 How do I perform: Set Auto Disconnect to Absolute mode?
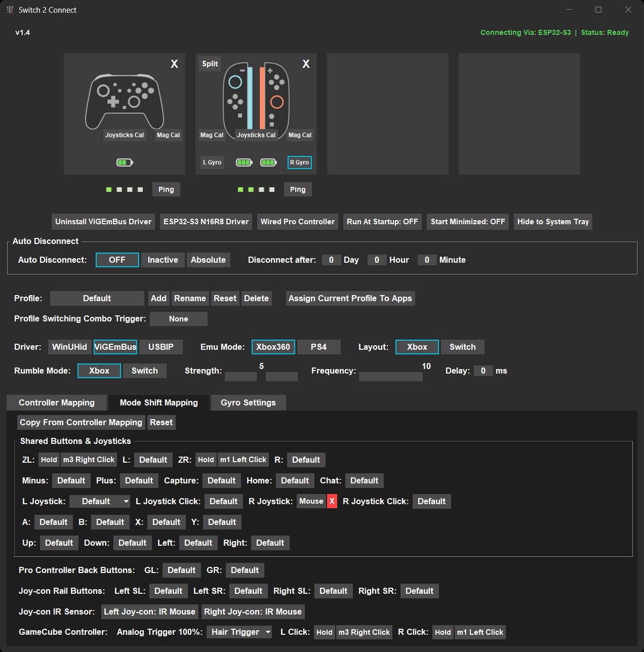208,260
